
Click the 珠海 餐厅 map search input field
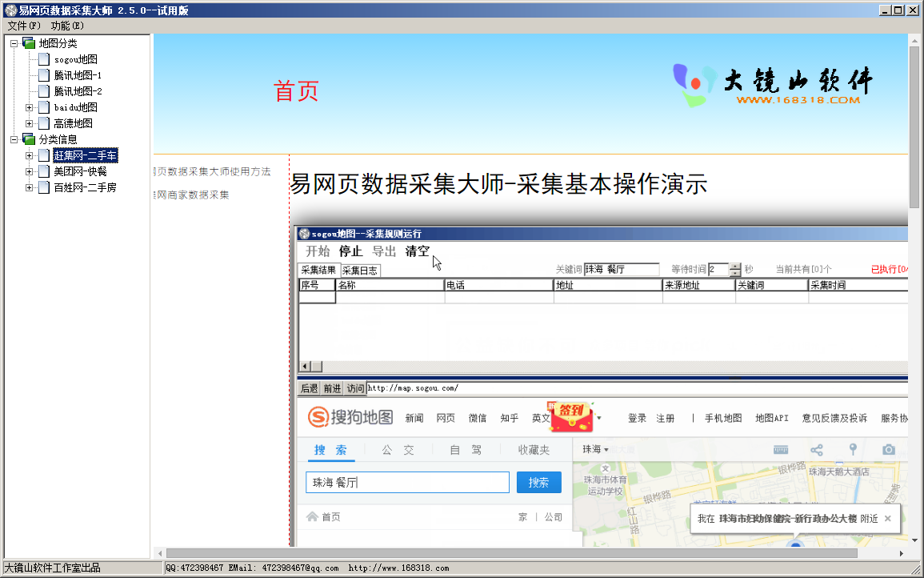click(407, 483)
